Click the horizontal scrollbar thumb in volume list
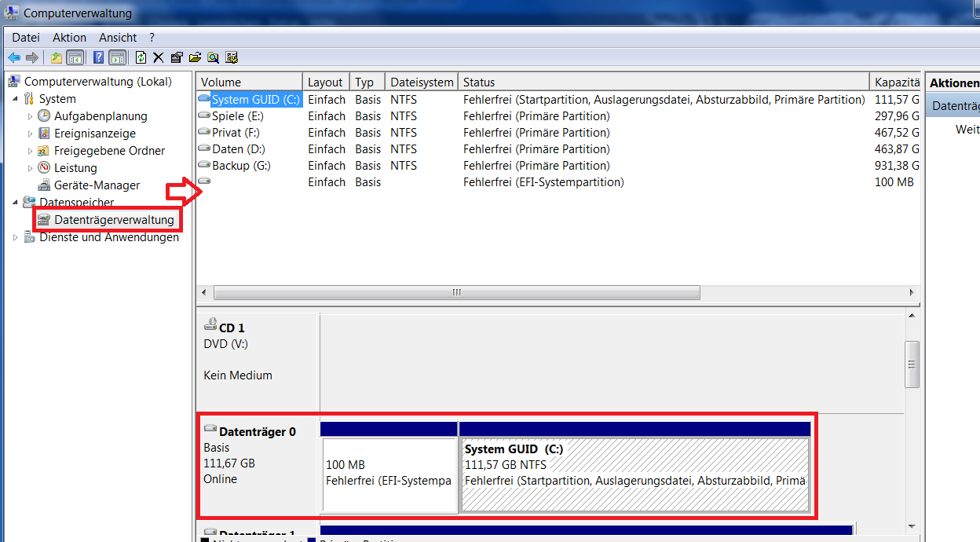 coord(456,292)
